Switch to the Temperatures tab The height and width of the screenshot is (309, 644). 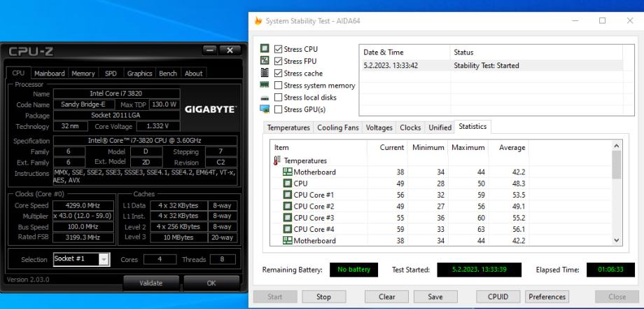(x=288, y=128)
